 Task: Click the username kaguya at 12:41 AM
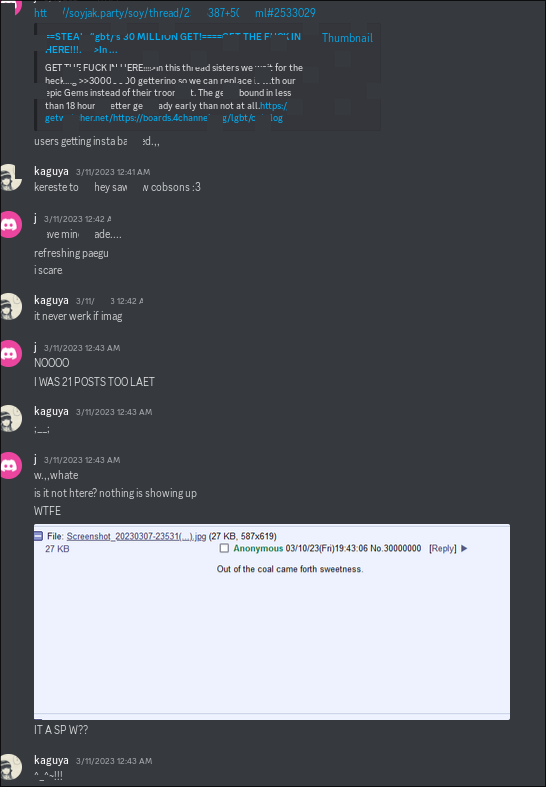point(51,171)
